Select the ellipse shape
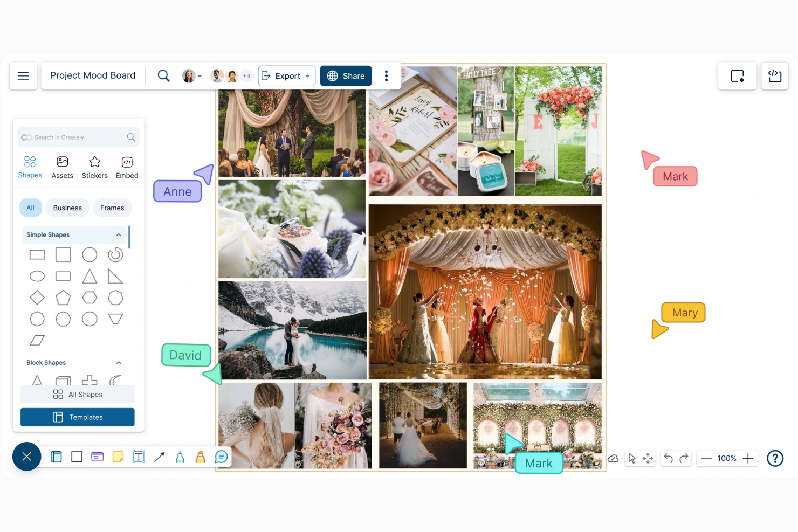The height and width of the screenshot is (532, 798). (37, 277)
